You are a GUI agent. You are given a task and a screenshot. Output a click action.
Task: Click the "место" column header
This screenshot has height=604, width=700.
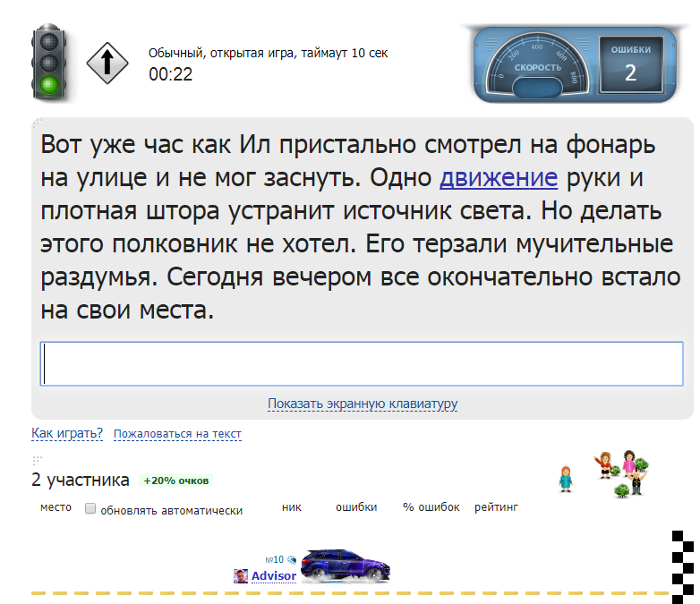pyautogui.click(x=55, y=507)
